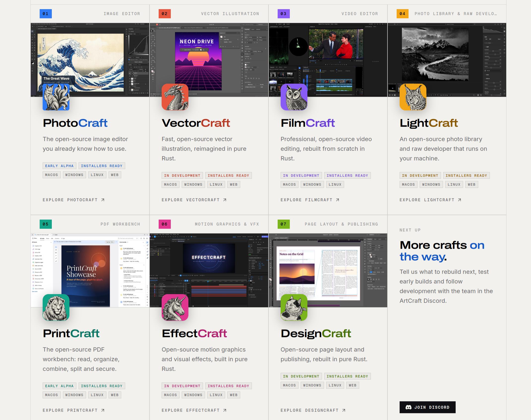
Task: Click the PrintCraft heading
Action: pos(71,334)
